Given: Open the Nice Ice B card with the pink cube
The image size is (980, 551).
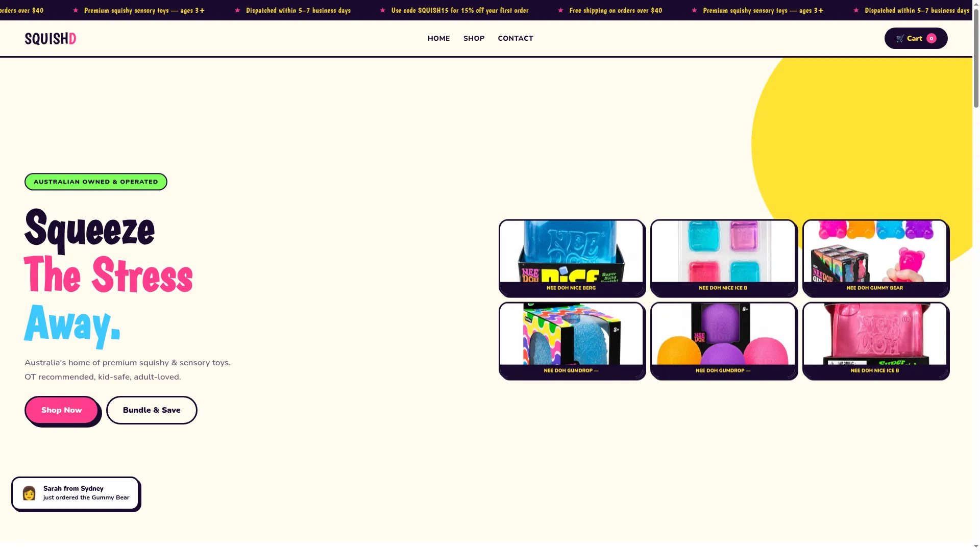Looking at the screenshot, I should [875, 340].
